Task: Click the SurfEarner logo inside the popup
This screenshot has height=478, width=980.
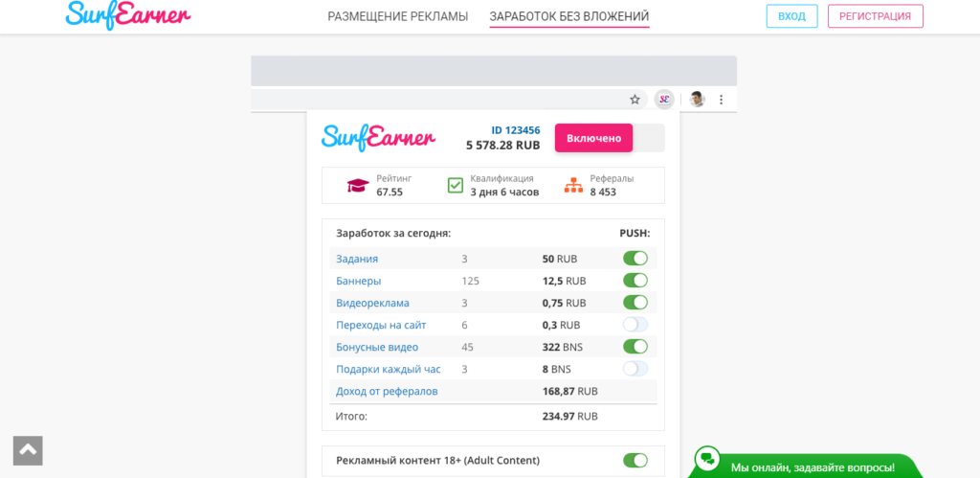Action: pos(379,137)
